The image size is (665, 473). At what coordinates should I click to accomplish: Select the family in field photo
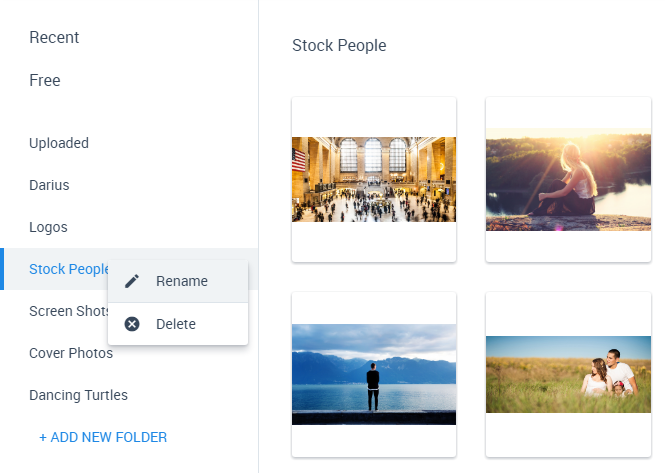(x=568, y=375)
